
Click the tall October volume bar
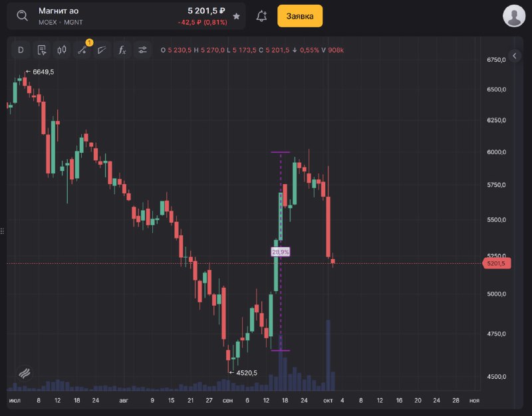coord(328,355)
